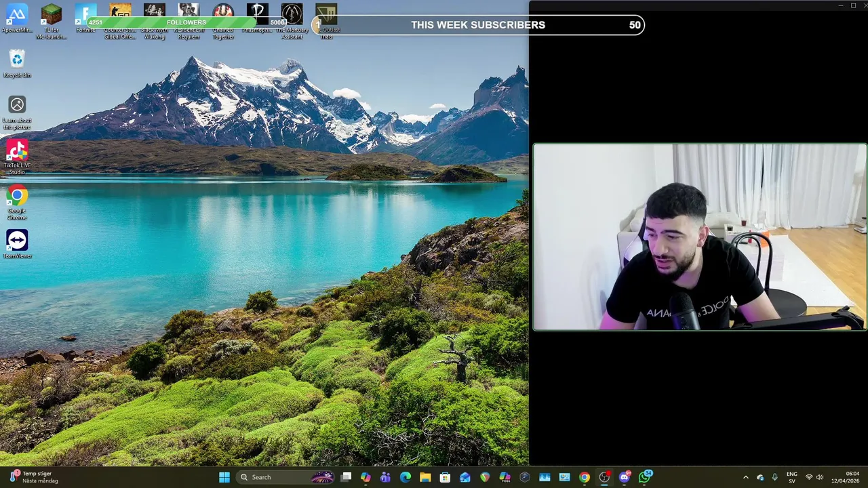Open File Explorer from the taskbar
This screenshot has width=868, height=488.
click(425, 477)
